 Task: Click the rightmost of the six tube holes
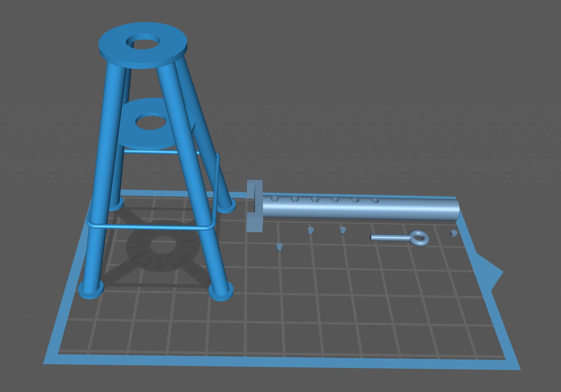point(375,201)
